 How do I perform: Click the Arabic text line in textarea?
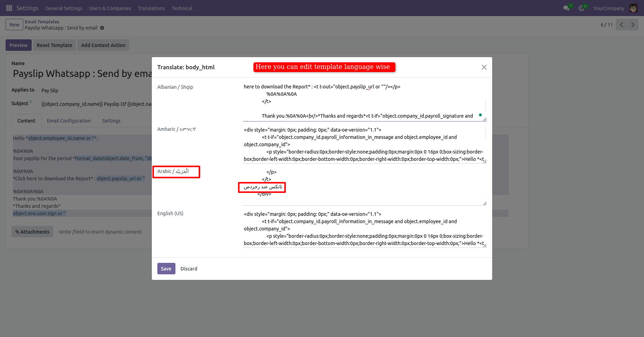pos(263,187)
